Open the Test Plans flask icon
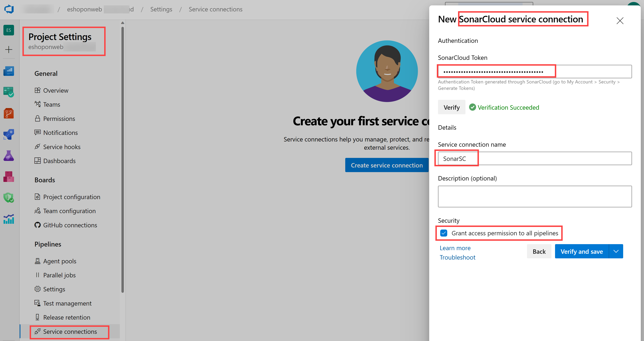This screenshot has width=644, height=341. 9,156
